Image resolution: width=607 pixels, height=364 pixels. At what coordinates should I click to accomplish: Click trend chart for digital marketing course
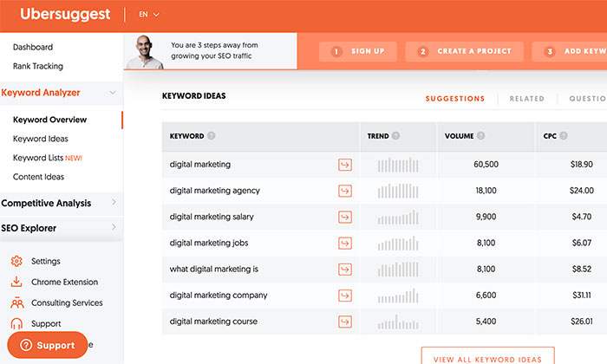[398, 322]
